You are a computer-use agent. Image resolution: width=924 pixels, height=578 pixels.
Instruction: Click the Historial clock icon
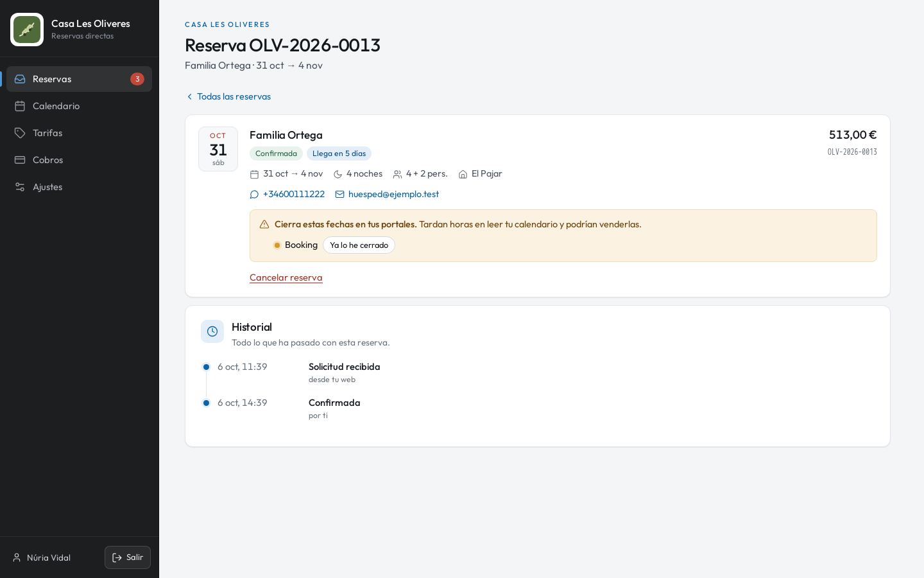pos(212,331)
